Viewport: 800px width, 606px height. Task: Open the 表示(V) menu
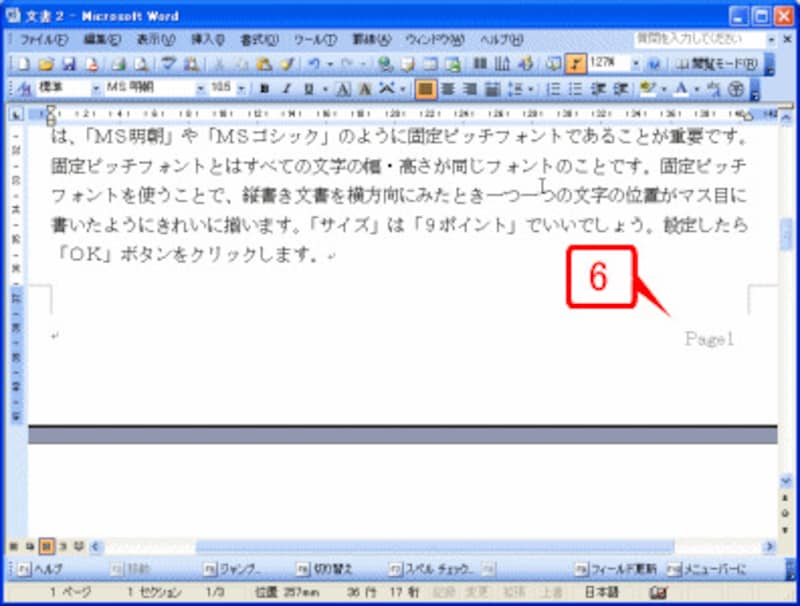156,39
